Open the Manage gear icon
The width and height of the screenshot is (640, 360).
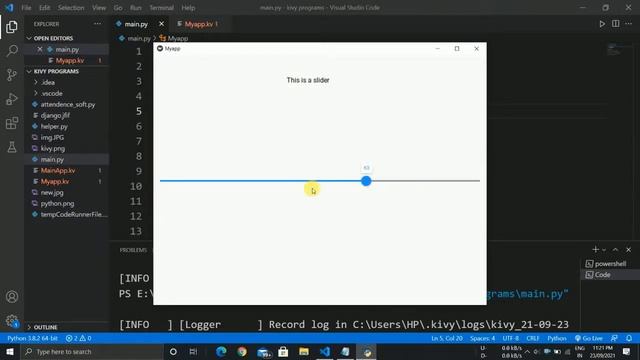[12, 321]
